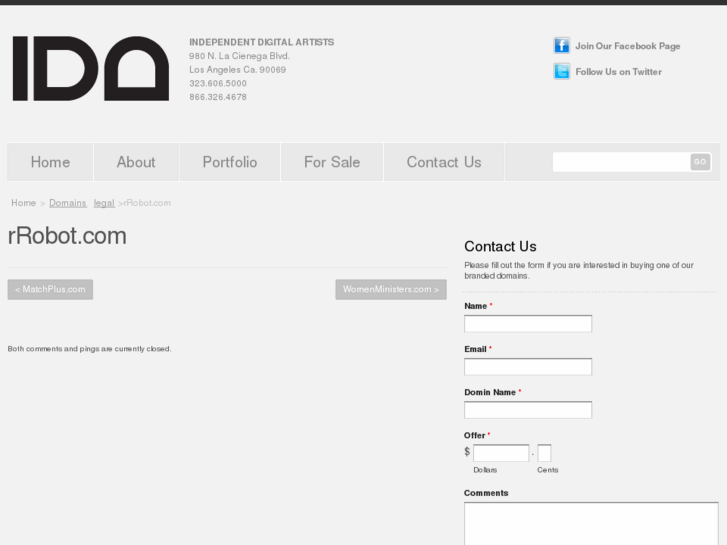Click legal breadcrumb link
This screenshot has height=545, width=727.
[104, 203]
